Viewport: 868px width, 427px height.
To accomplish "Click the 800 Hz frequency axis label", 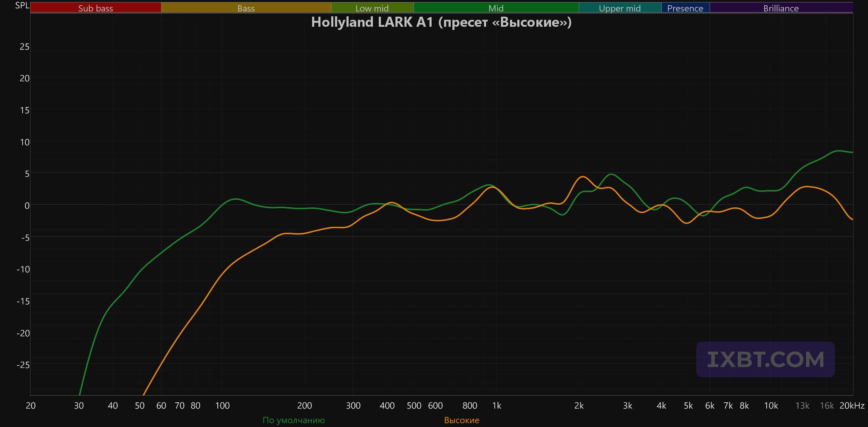I will [x=470, y=405].
